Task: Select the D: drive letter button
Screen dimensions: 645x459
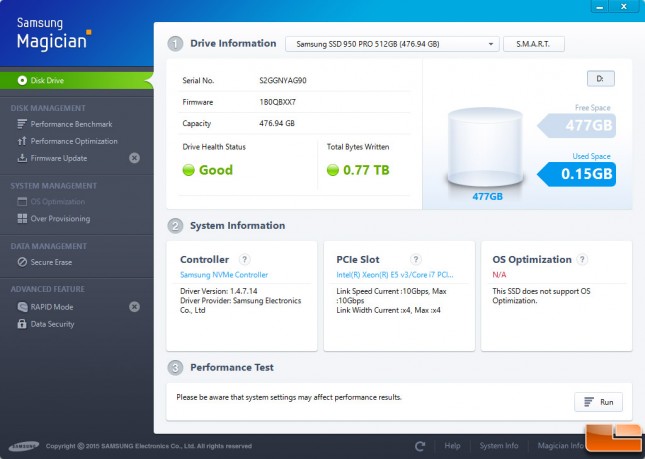Action: pyautogui.click(x=601, y=79)
